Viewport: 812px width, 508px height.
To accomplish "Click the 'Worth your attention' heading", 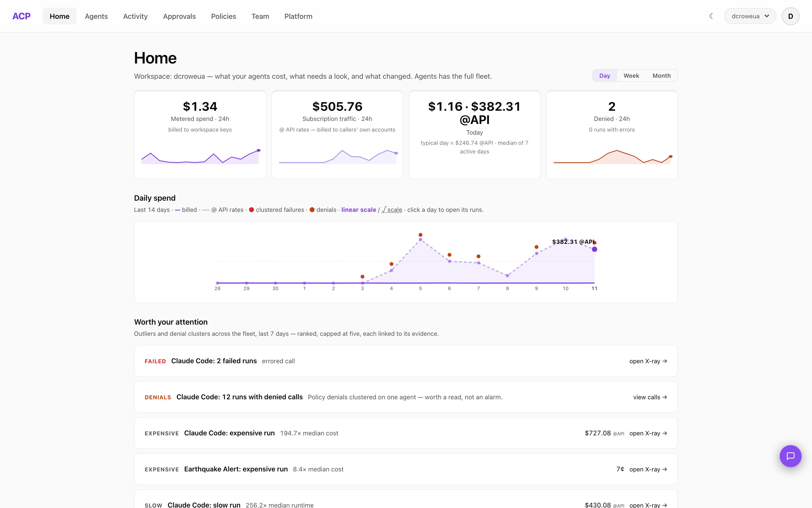I will click(171, 322).
